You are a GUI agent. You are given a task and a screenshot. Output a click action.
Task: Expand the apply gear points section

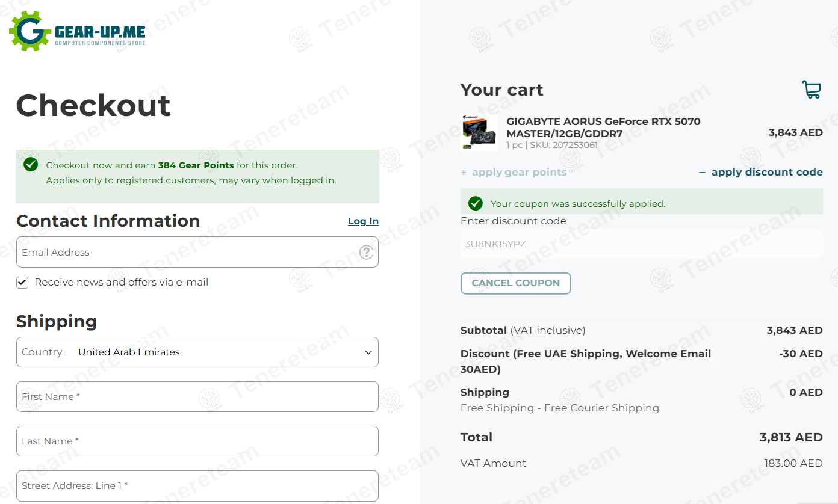tap(514, 173)
